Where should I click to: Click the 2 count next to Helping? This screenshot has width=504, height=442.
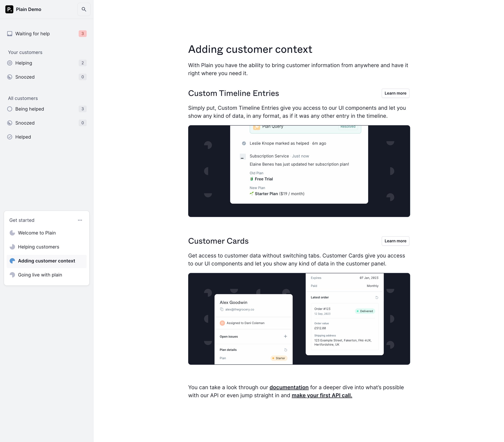coord(83,63)
